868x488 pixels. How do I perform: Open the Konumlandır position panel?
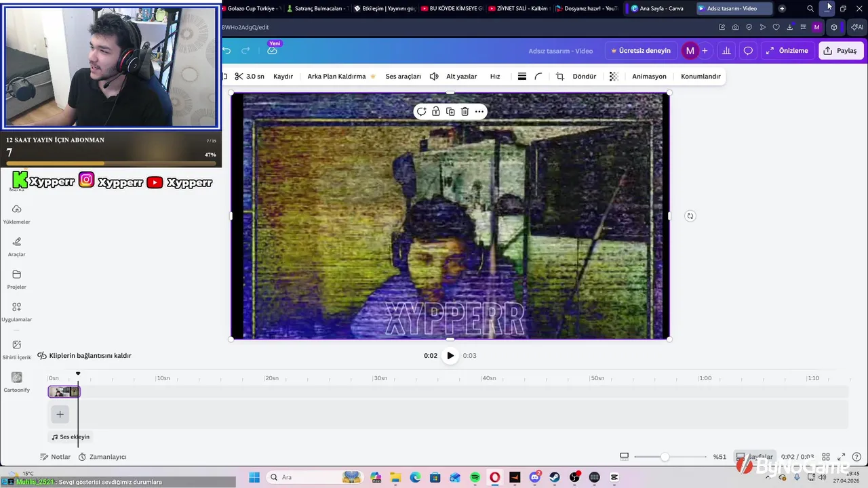click(x=701, y=77)
